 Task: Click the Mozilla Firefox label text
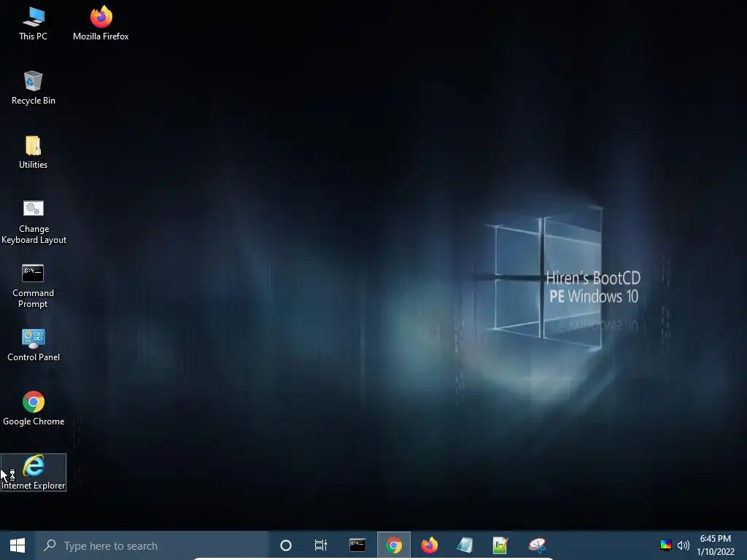tap(101, 36)
